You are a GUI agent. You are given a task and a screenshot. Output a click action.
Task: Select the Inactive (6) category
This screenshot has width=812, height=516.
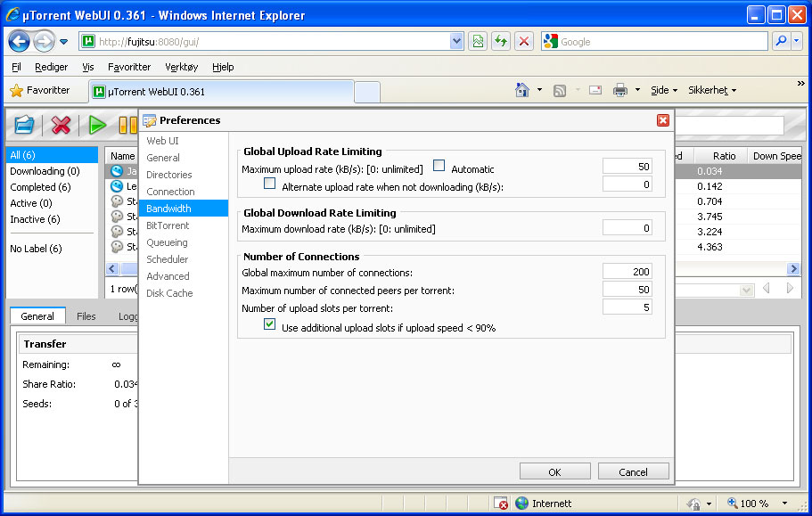36,219
